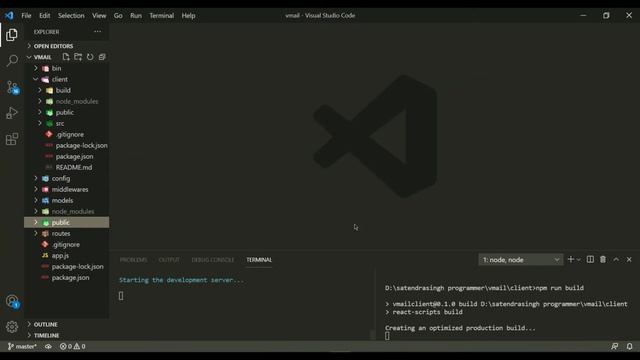Screen dimensions: 640x360
Task: Click the master branch in status bar
Action: pos(22,346)
